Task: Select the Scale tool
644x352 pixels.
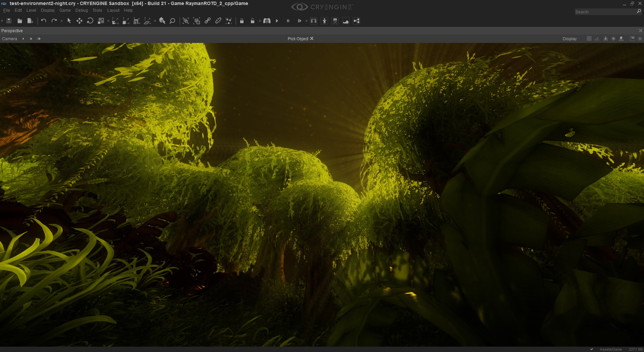Action: (101, 21)
